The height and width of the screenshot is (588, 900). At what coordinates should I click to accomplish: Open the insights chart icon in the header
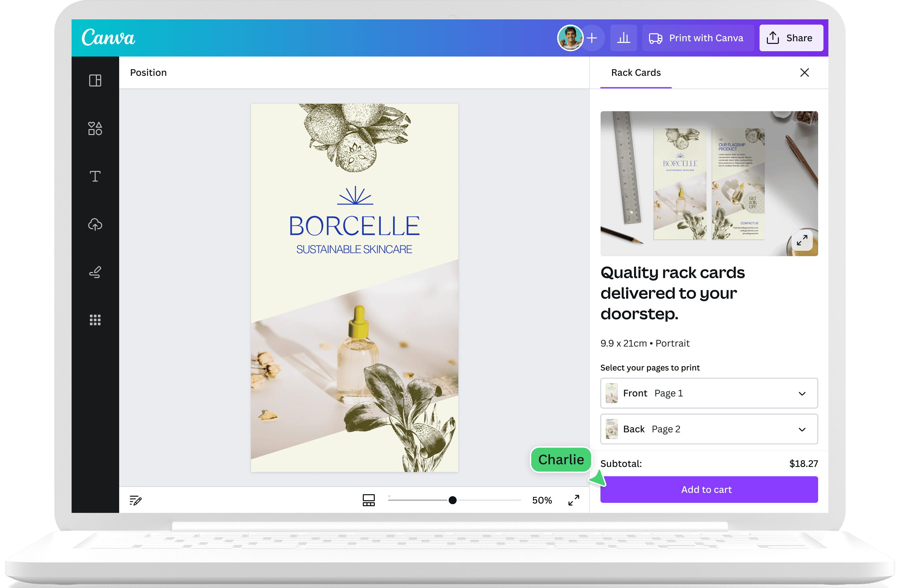(623, 38)
